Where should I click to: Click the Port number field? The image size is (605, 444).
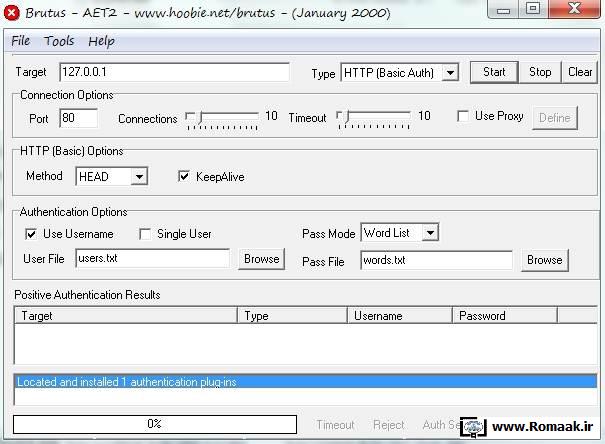[78, 118]
